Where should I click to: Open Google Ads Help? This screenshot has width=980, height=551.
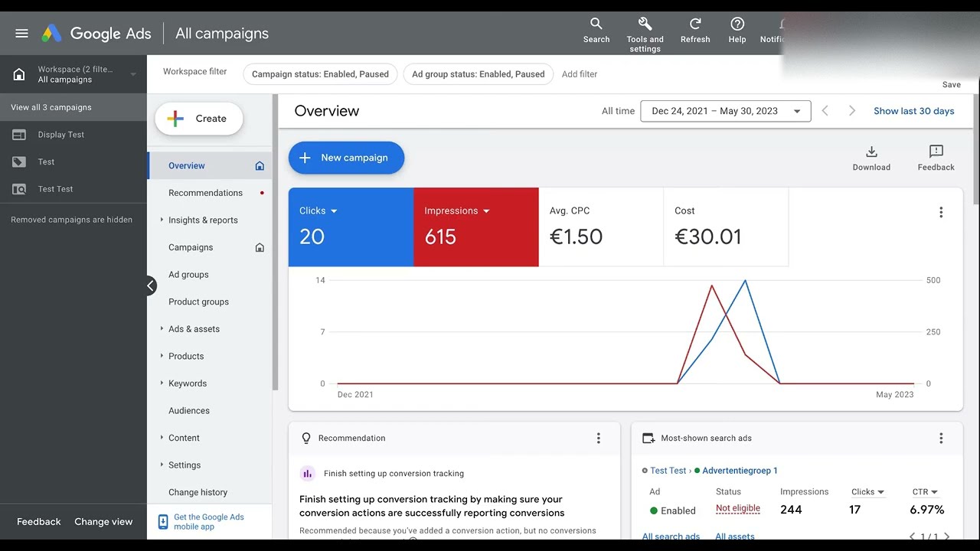point(737,31)
